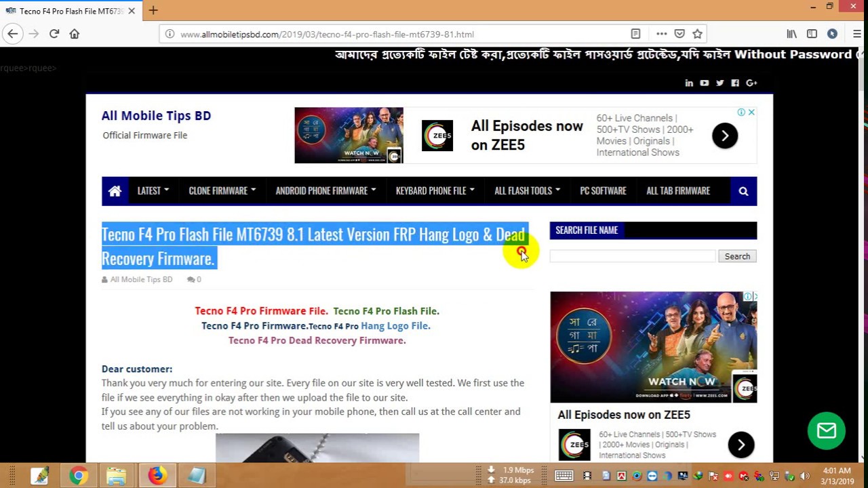
Task: Click Tecno F4 Pro Flash File green text
Action: pos(386,311)
